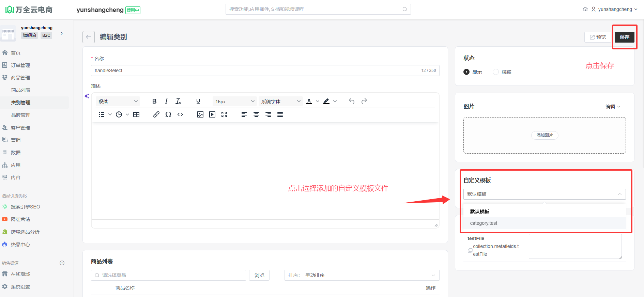
Task: Click the 名称 name input field
Action: click(256, 71)
